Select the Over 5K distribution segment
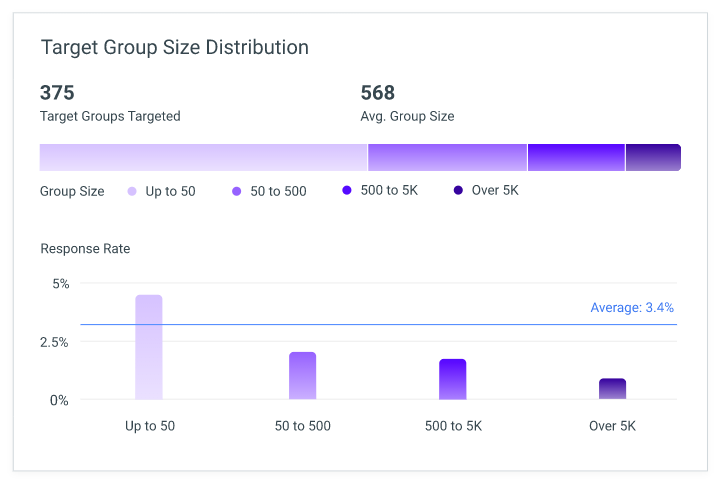This screenshot has width=720, height=486. pos(653,158)
